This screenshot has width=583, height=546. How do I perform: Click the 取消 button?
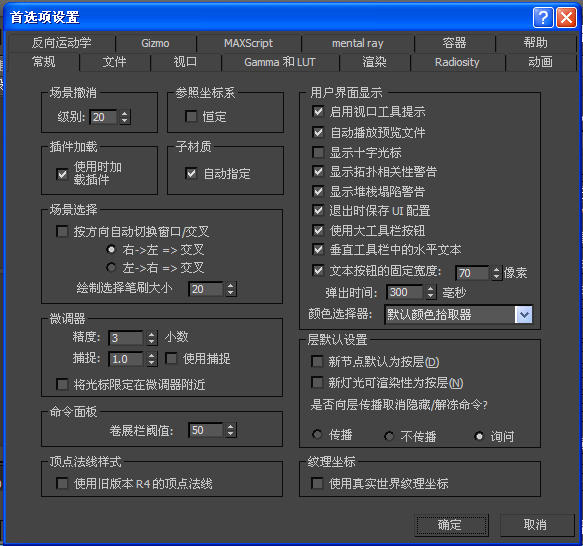coord(536,525)
